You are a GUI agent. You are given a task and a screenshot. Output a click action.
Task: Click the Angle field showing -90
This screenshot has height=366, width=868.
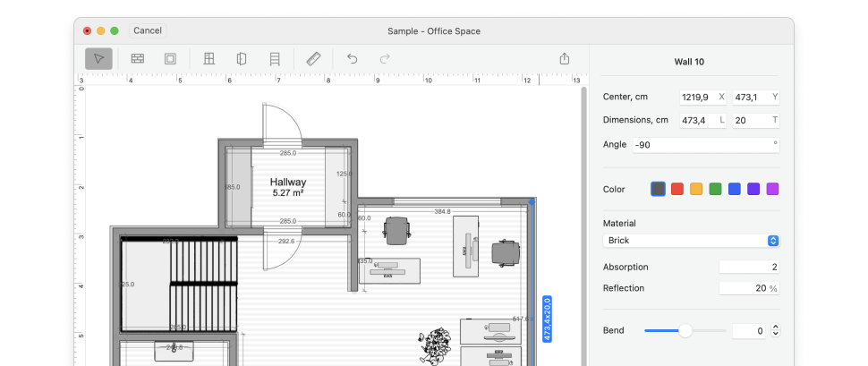[706, 145]
